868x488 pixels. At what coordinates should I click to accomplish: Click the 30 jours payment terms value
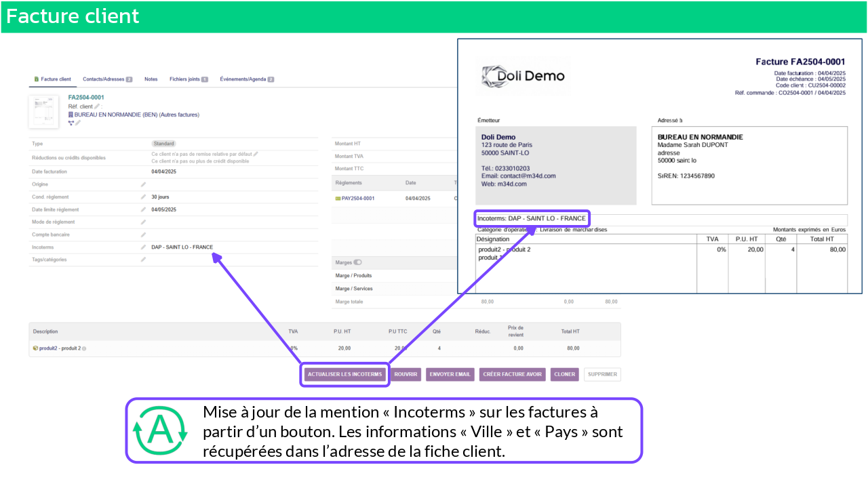160,197
